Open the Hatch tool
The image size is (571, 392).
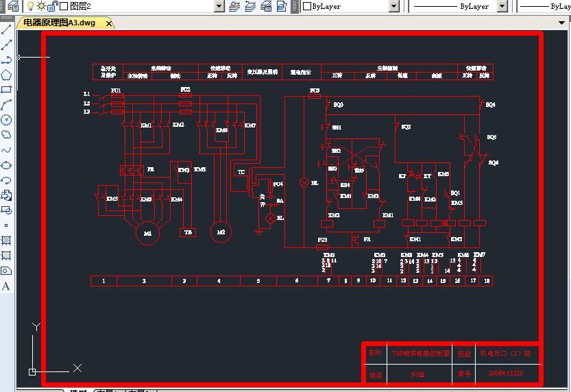coord(7,241)
